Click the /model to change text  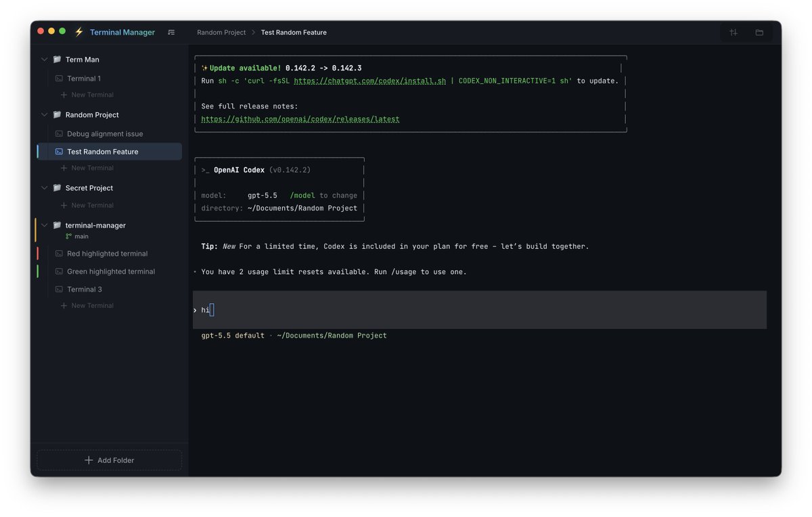point(323,196)
